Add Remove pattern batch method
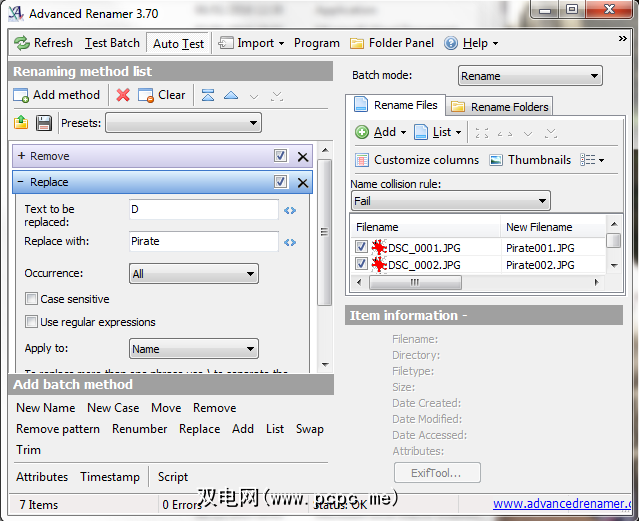The image size is (639, 521). click(58, 429)
